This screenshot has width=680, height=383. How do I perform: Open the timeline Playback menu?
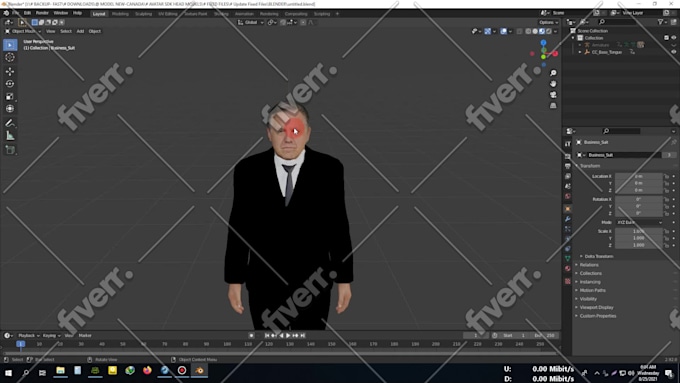(28, 335)
